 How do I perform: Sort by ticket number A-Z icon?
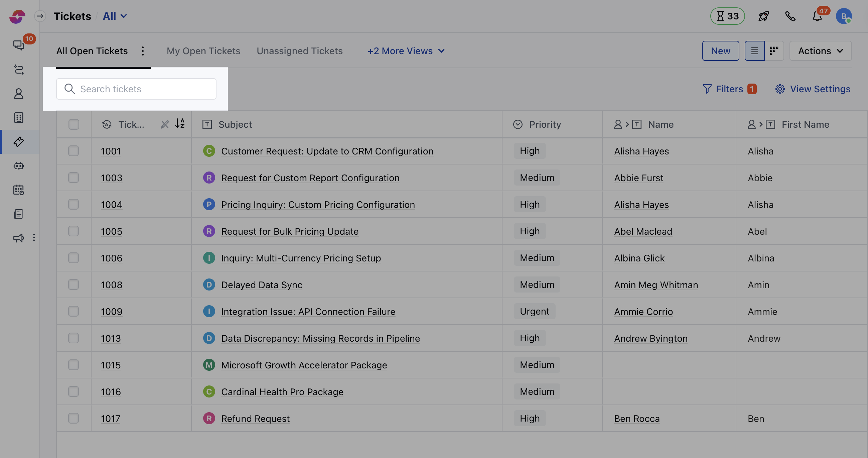coord(180,123)
